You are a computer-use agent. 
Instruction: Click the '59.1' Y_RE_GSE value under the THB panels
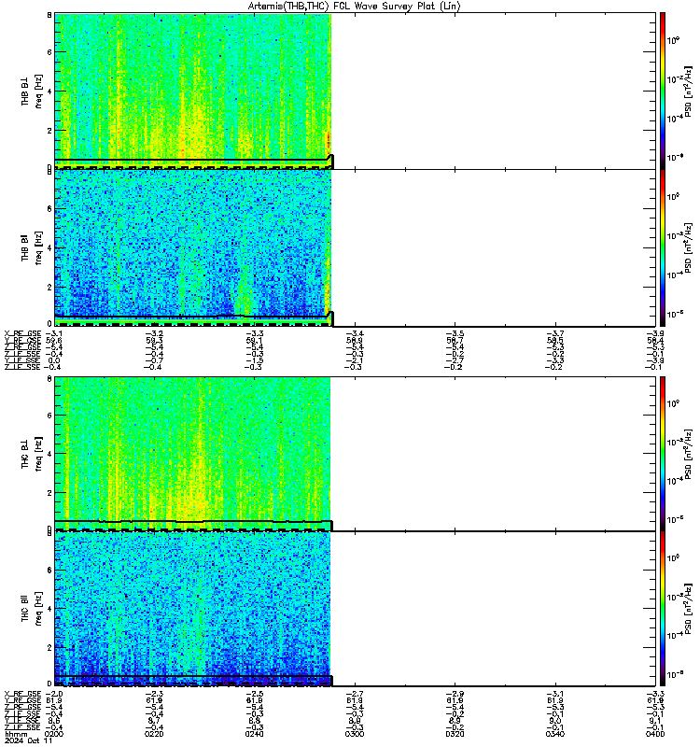click(256, 340)
